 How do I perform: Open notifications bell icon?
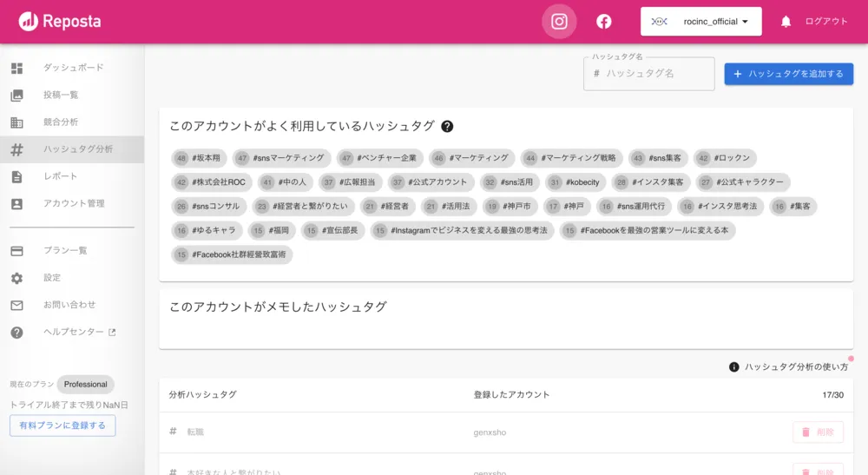786,22
